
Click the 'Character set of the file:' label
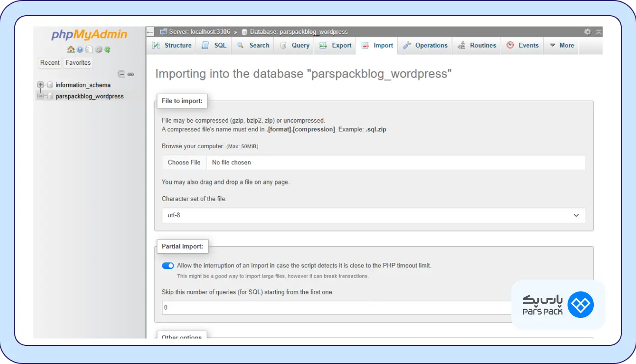click(x=194, y=199)
